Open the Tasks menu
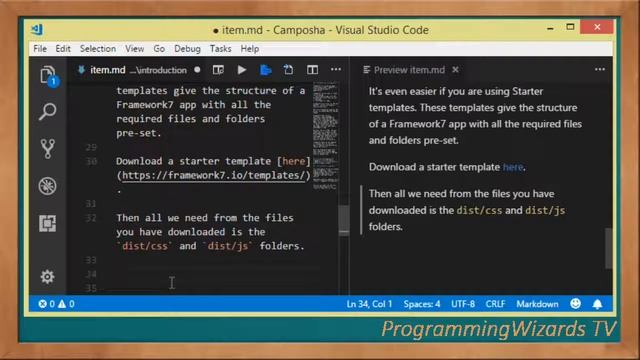This screenshot has width=640, height=360. coord(220,49)
